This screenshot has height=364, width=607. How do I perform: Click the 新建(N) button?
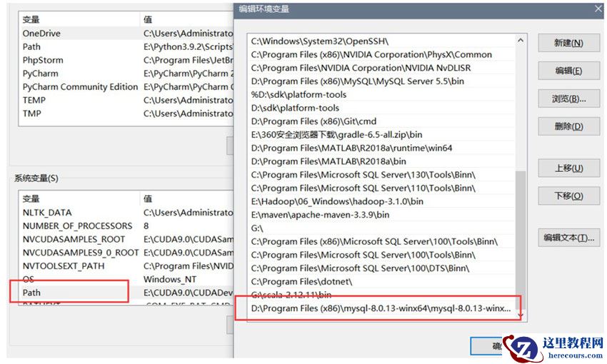point(568,43)
